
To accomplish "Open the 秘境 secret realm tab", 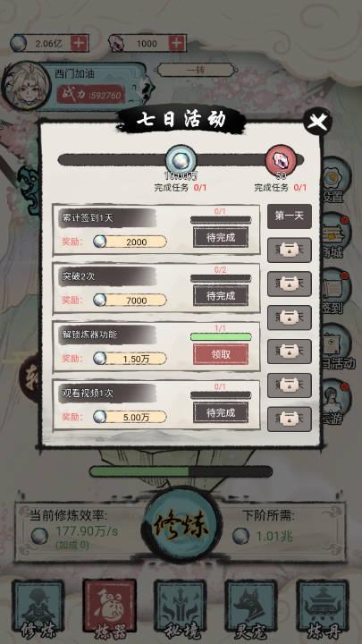I will pos(181,606).
